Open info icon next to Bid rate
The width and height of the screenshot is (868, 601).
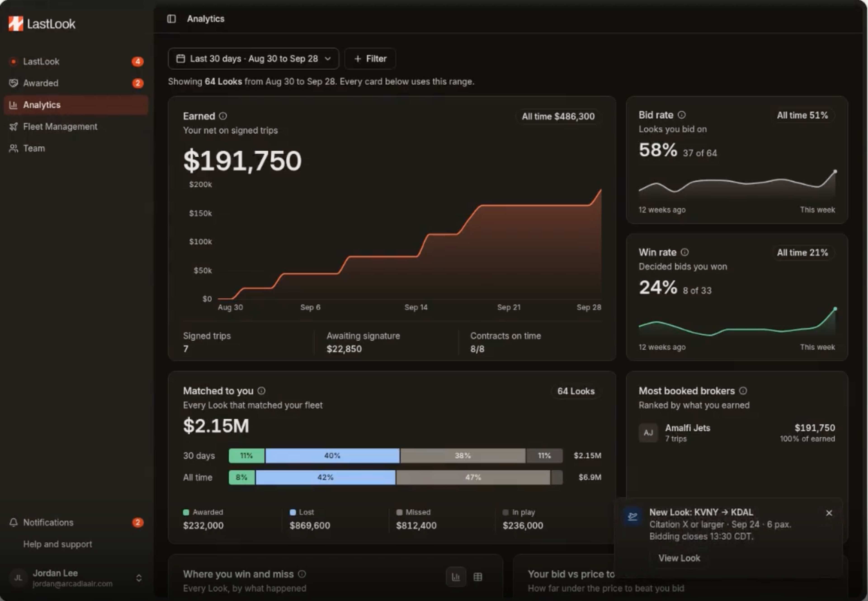[x=682, y=115]
